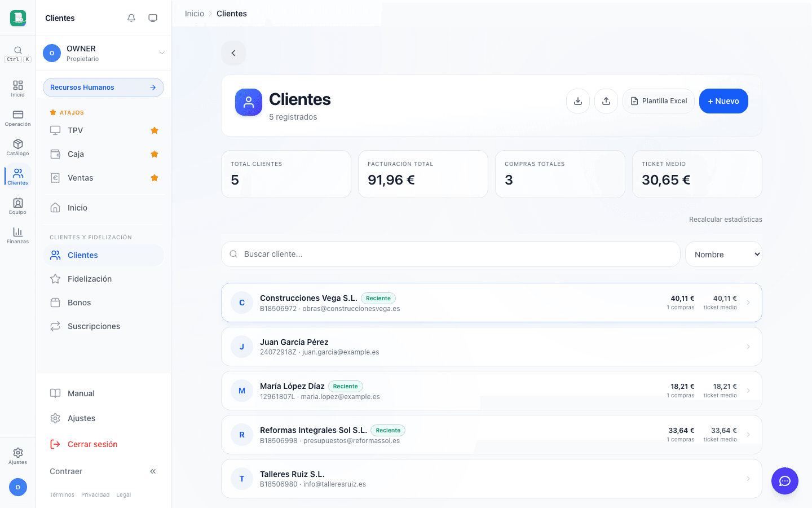
Task: Focus the Buscar cliente search field
Action: point(451,254)
